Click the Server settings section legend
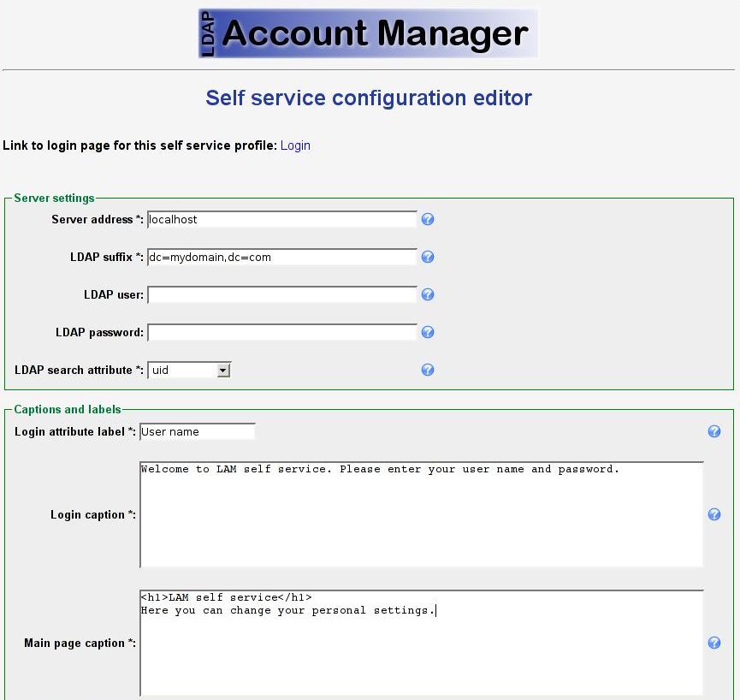The image size is (740, 700). coord(55,199)
